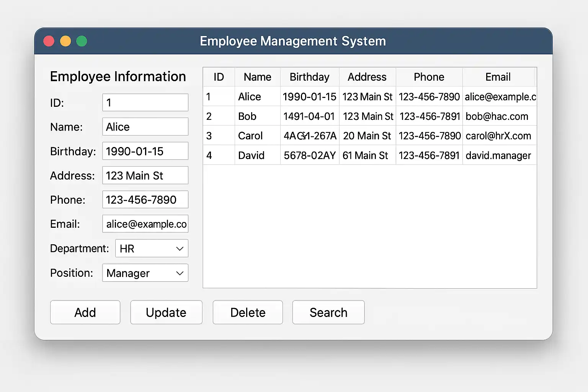The width and height of the screenshot is (588, 392).
Task: Click the Birthday input field
Action: click(145, 151)
